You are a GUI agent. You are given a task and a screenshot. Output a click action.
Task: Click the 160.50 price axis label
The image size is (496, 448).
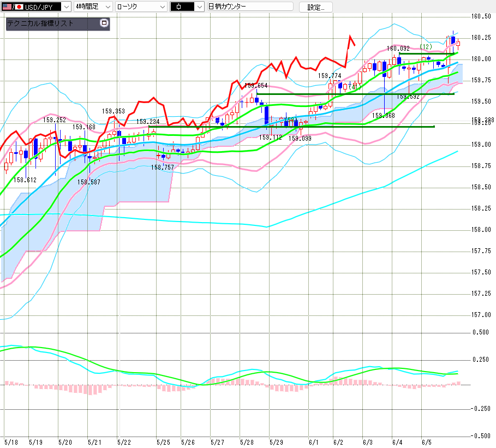(481, 16)
